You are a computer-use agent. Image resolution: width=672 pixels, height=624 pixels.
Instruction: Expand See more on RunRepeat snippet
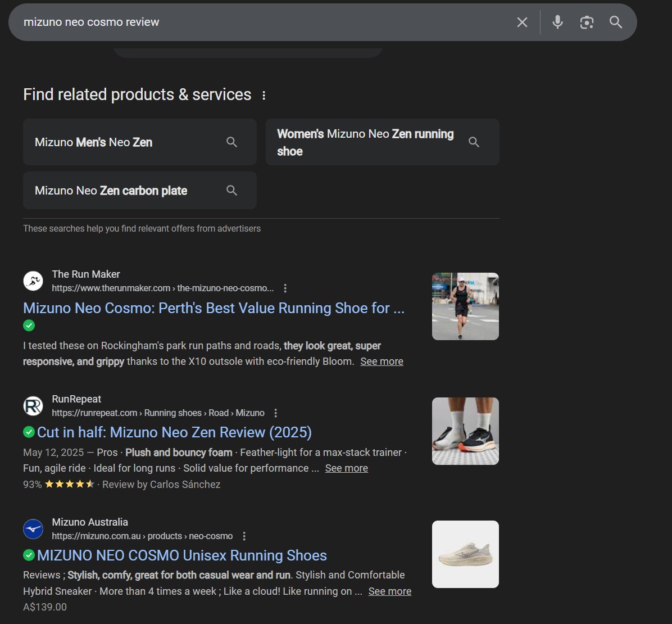[346, 468]
